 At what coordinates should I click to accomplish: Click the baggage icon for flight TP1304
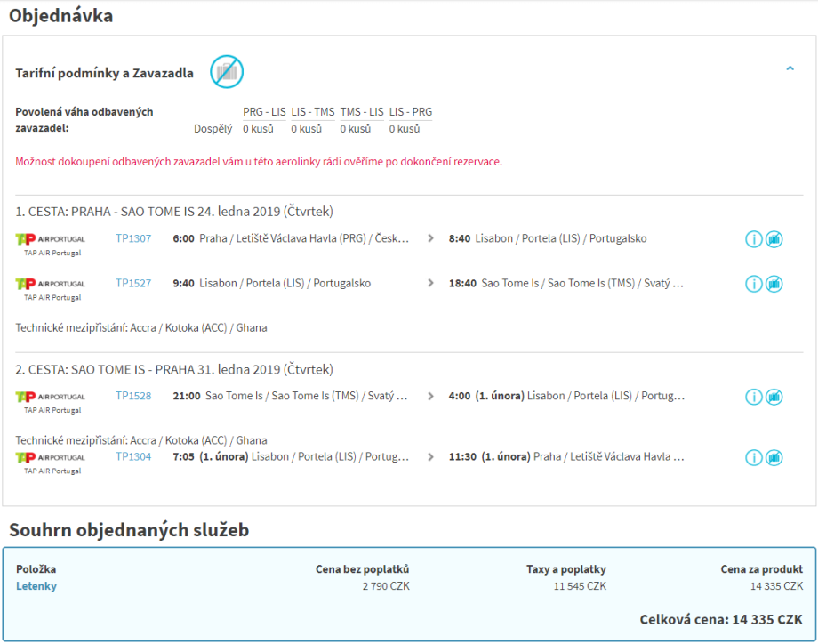(774, 457)
